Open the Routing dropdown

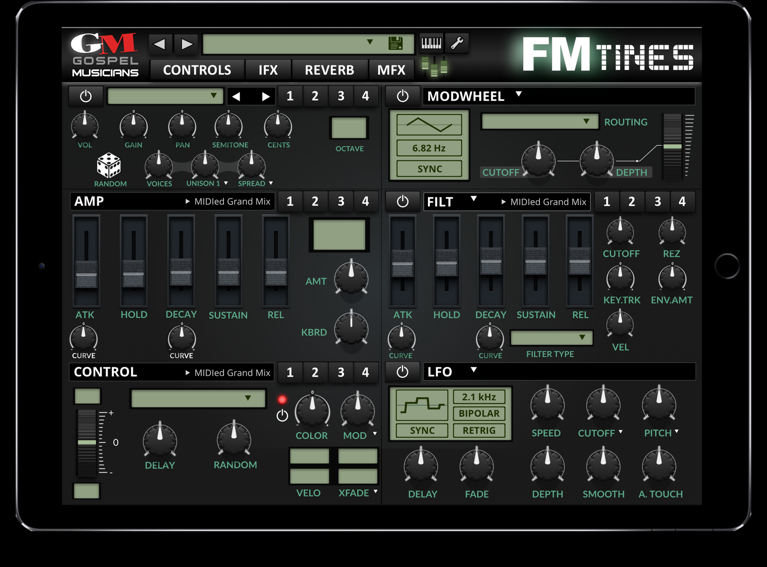click(x=540, y=122)
